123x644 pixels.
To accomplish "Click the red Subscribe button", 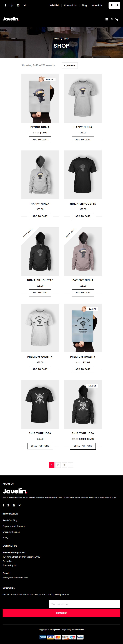I will point(61,613).
